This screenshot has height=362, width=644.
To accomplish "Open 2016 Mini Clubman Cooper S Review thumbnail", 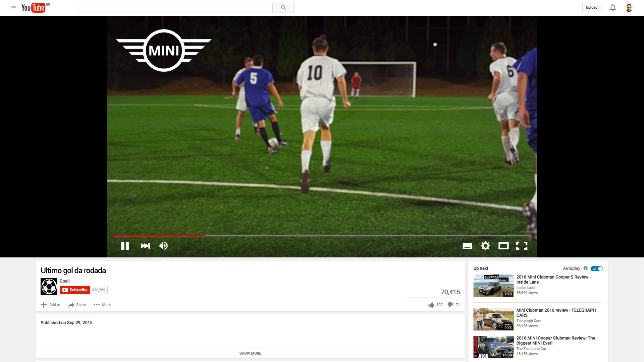I will point(493,286).
